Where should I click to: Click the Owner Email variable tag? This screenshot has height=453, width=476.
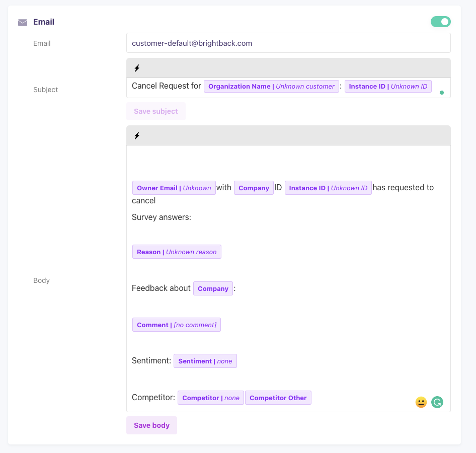[x=174, y=188]
